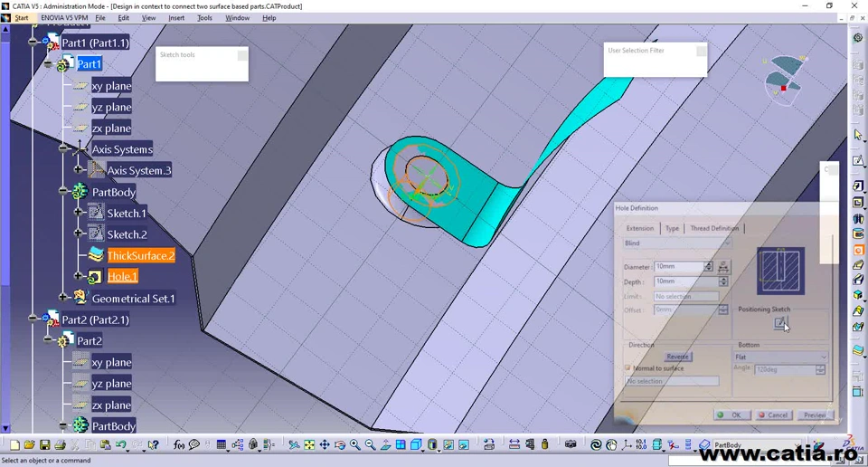Open the ENOVIA V5 VPM menu

(x=64, y=18)
